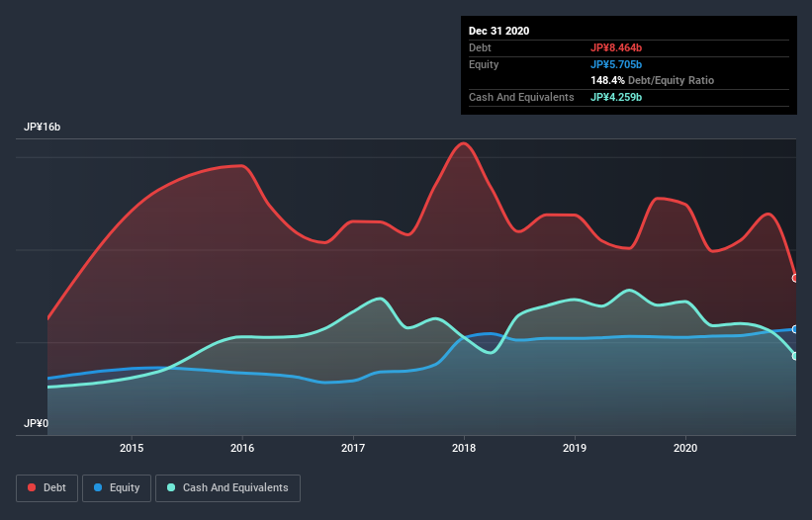Click the 2015 x-axis label
The height and width of the screenshot is (520, 812).
(x=132, y=448)
